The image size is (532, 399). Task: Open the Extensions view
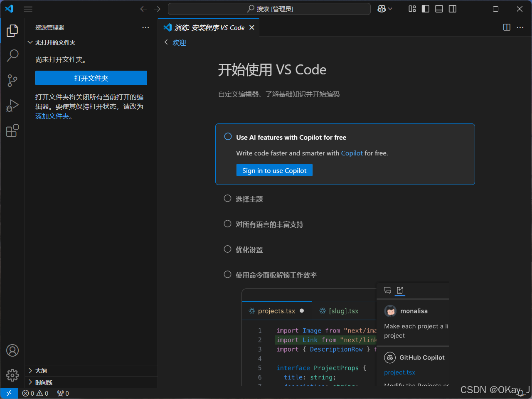coord(12,131)
